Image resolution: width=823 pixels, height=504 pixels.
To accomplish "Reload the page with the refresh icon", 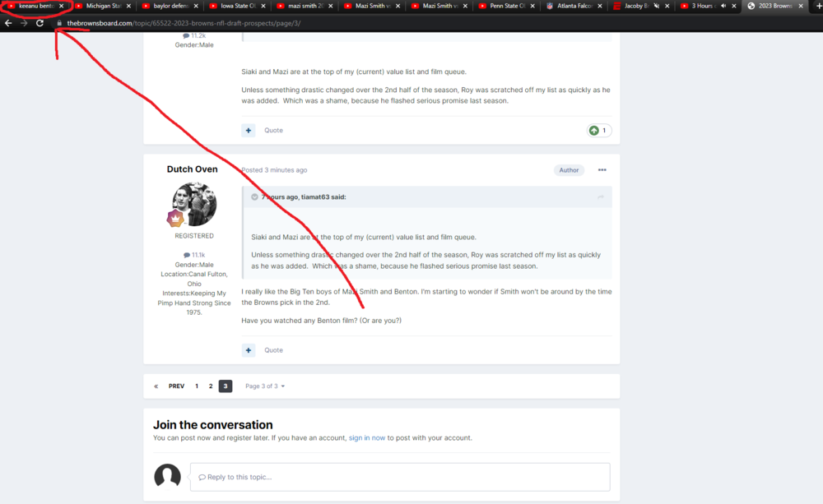I will (x=40, y=23).
